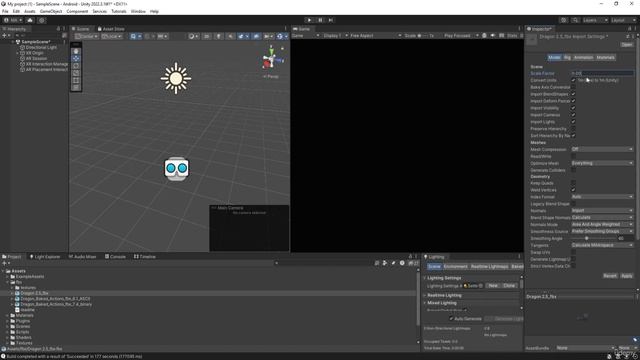The width and height of the screenshot is (640, 360).
Task: Open the Free Aspect dropdown in Game view
Action: pos(376,36)
